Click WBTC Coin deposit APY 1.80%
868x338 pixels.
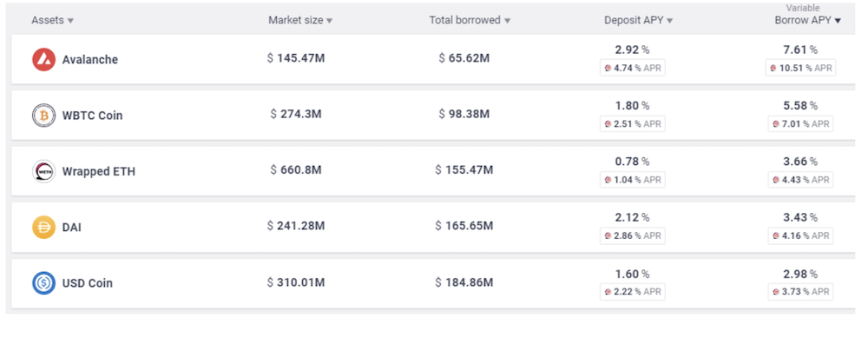click(x=632, y=106)
